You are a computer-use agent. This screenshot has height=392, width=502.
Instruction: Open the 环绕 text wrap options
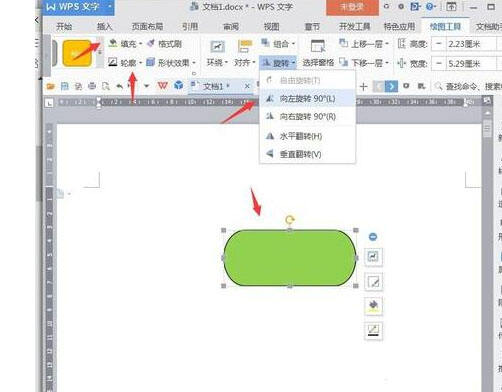click(x=217, y=53)
